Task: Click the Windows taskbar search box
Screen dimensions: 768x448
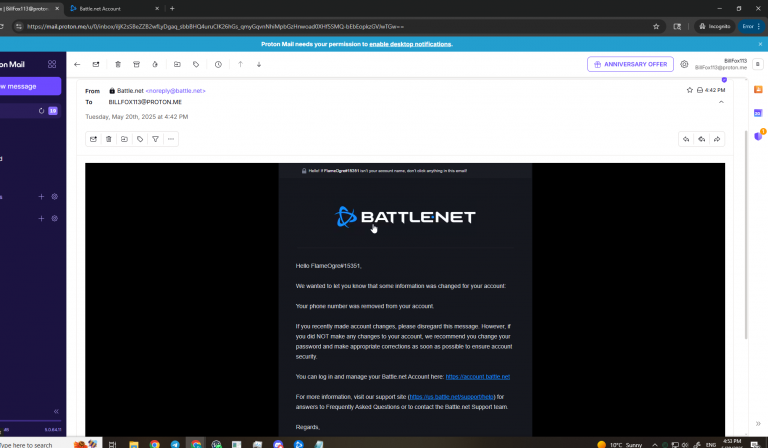Action: pyautogui.click(x=51, y=444)
